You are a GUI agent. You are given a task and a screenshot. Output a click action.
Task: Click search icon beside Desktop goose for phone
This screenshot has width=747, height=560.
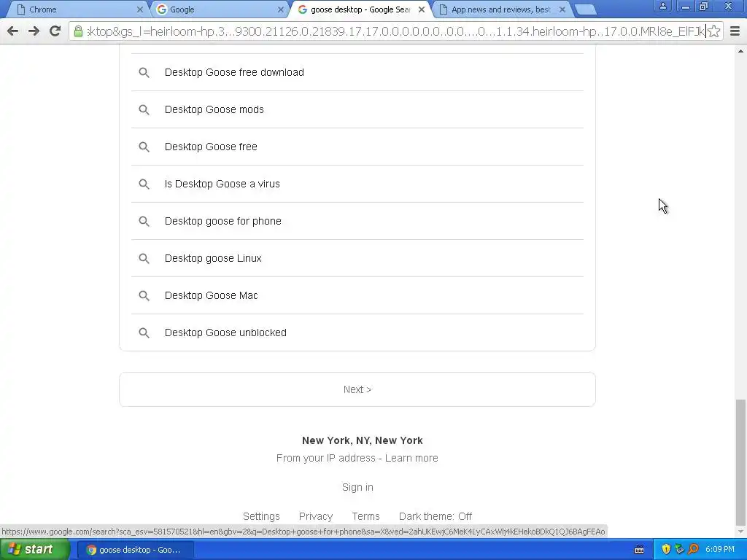(x=144, y=221)
